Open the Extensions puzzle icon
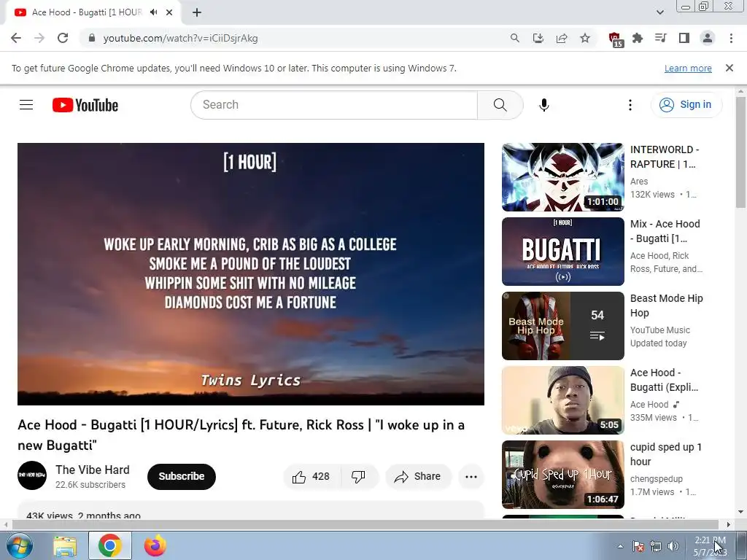 pyautogui.click(x=638, y=38)
